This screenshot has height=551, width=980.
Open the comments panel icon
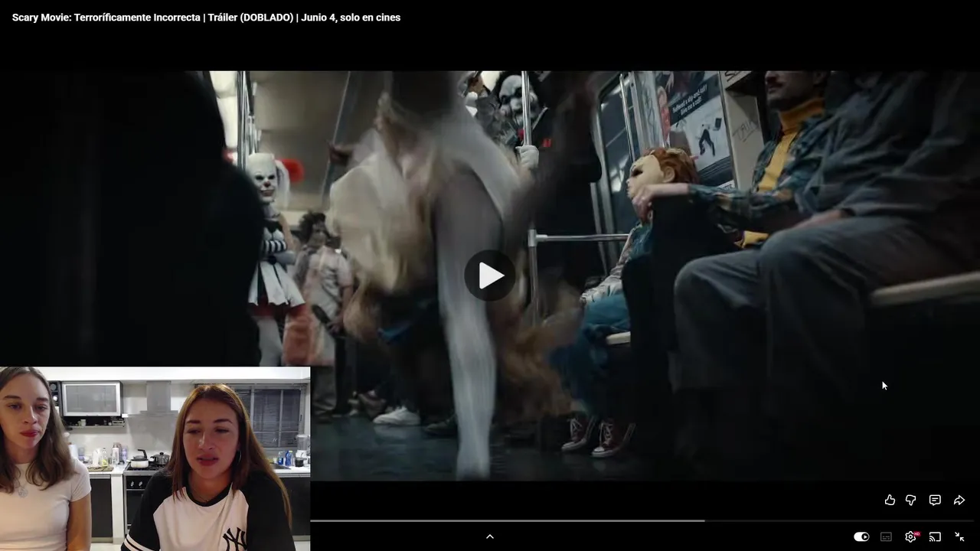(935, 500)
